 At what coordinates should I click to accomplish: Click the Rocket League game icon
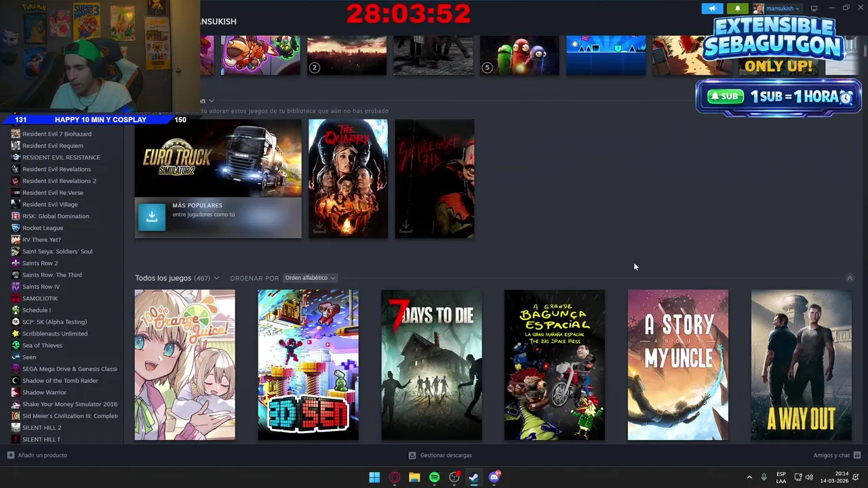coord(16,228)
